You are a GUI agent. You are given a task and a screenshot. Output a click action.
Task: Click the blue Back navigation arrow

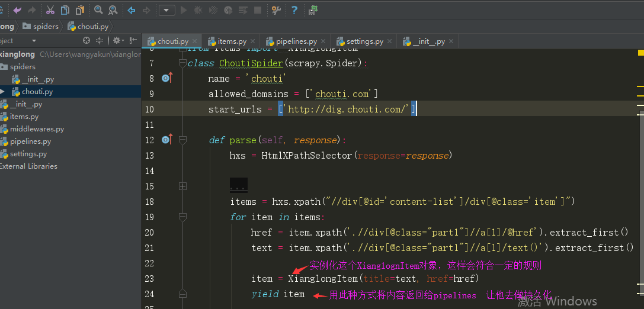[x=132, y=10]
